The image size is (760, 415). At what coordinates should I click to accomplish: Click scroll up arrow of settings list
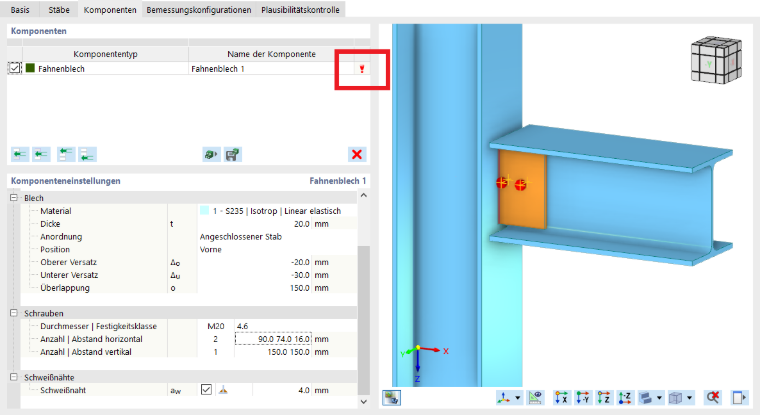364,195
